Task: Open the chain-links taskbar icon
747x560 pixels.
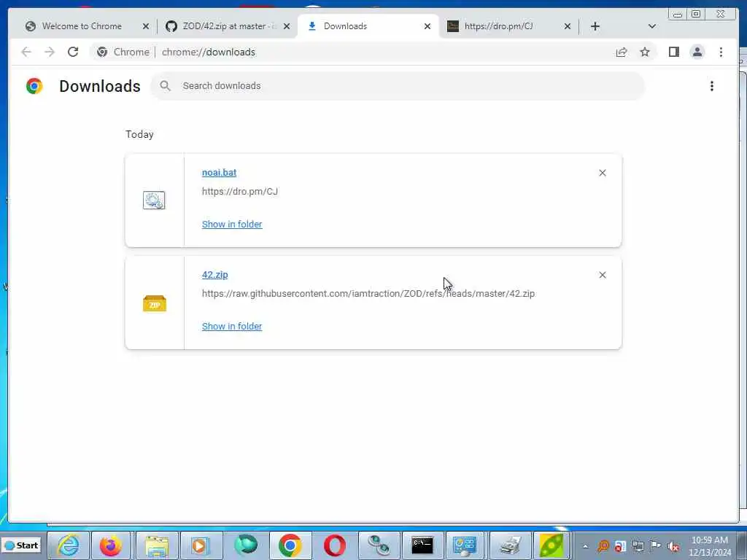Action: tap(379, 545)
